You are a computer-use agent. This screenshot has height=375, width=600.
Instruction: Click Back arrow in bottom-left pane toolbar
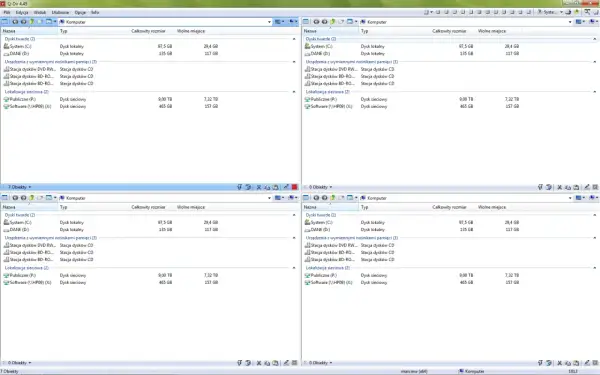[15, 198]
